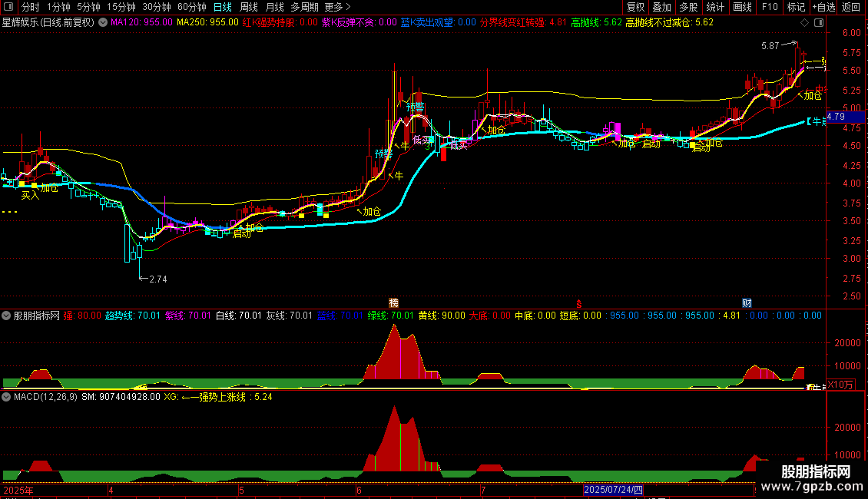Open MACD indicator settings circle icon
Image resolution: width=868 pixels, height=499 pixels.
[6, 397]
